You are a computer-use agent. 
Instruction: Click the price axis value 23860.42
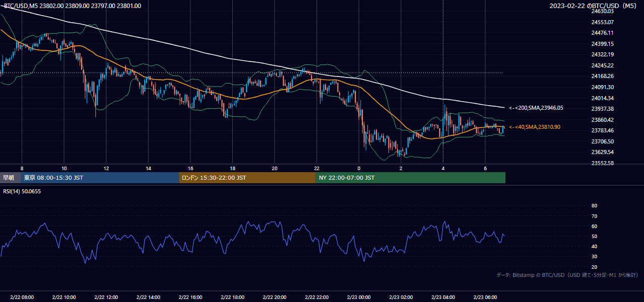(602, 120)
